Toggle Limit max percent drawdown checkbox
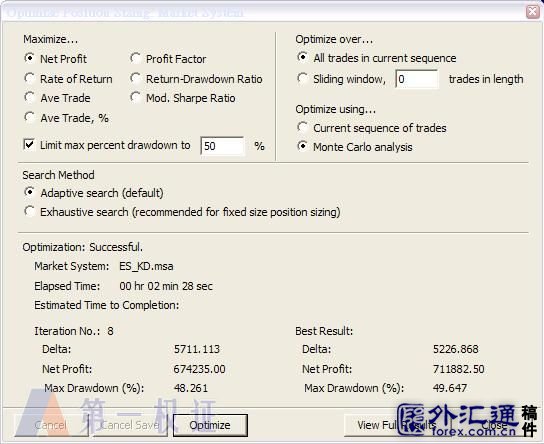The image size is (544, 444). coord(29,144)
